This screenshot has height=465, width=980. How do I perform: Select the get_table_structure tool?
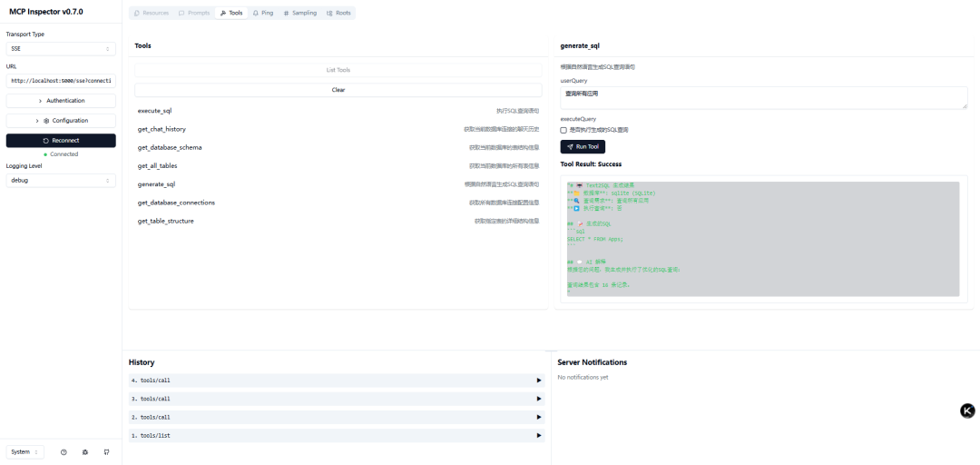338,221
